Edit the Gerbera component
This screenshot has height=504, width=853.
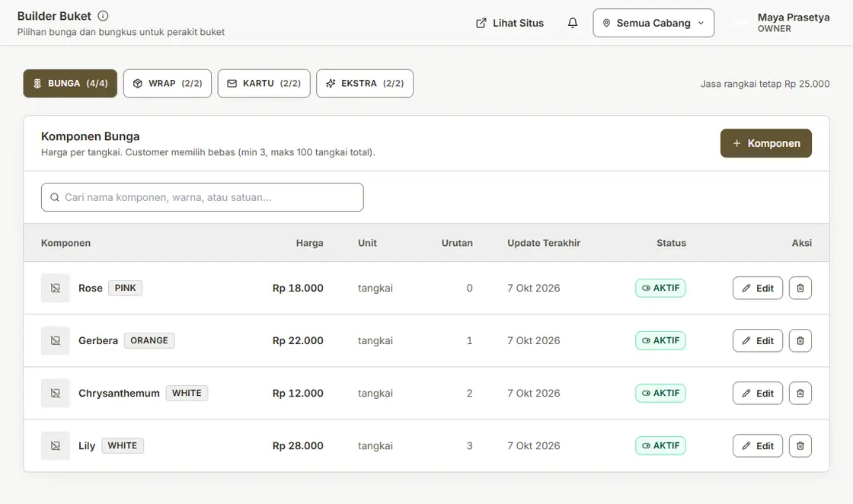(757, 341)
